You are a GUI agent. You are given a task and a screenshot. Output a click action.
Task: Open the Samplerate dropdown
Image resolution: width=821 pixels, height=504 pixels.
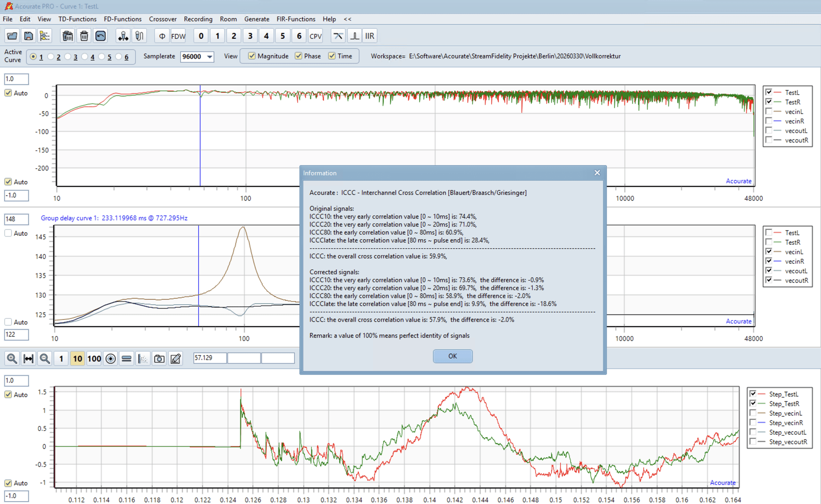(x=209, y=57)
